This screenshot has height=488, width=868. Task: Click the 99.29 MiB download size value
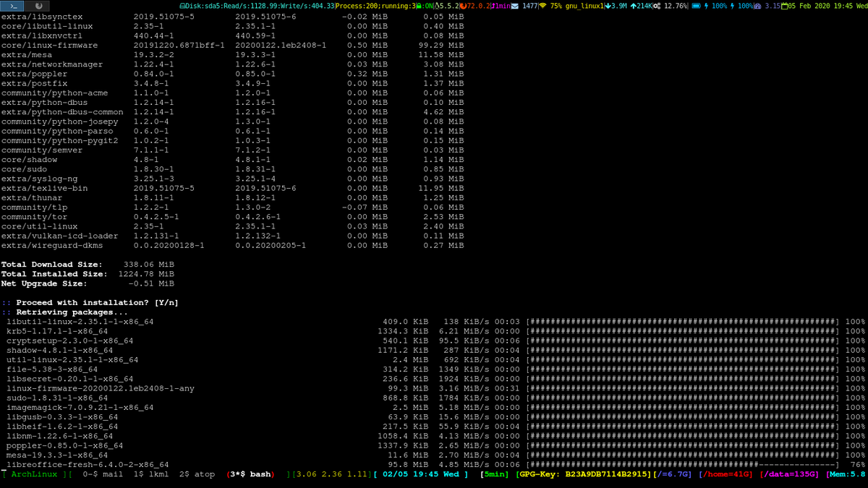tap(441, 45)
